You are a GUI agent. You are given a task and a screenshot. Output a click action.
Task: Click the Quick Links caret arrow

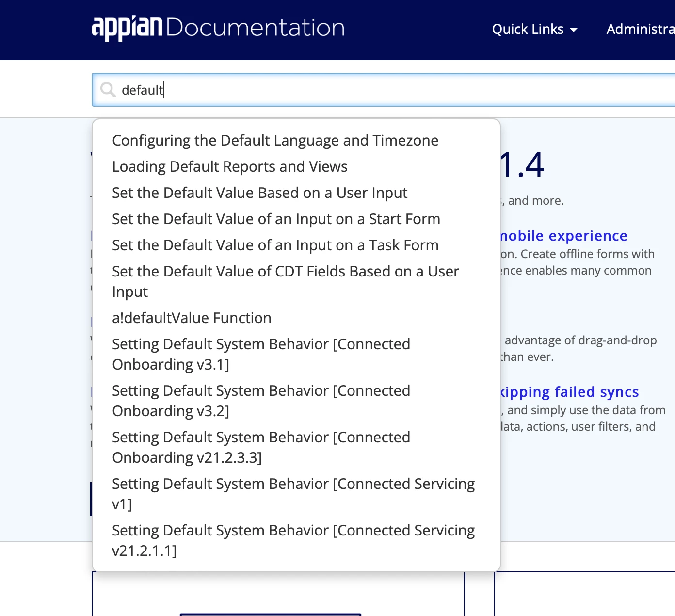(x=574, y=30)
